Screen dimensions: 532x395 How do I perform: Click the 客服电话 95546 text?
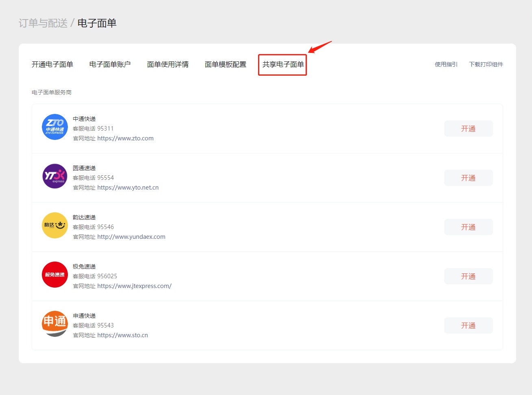click(93, 227)
